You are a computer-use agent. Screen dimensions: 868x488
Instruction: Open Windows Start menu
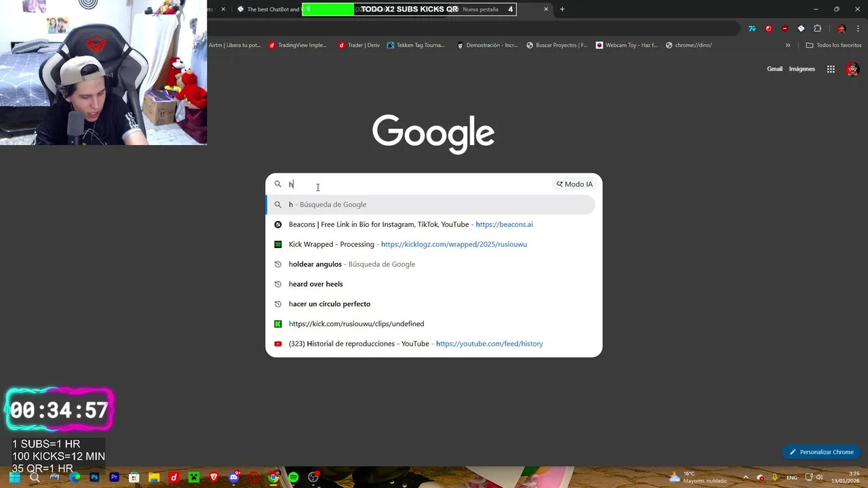pyautogui.click(x=14, y=477)
